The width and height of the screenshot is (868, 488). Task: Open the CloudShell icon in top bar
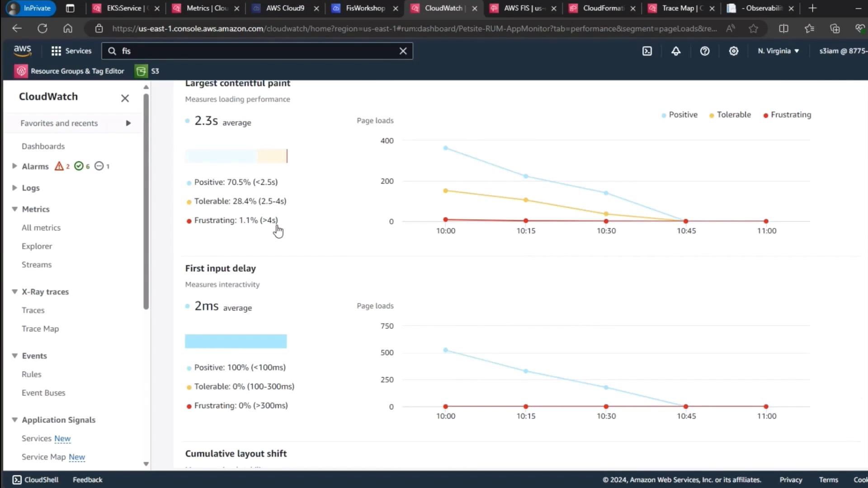coord(647,51)
